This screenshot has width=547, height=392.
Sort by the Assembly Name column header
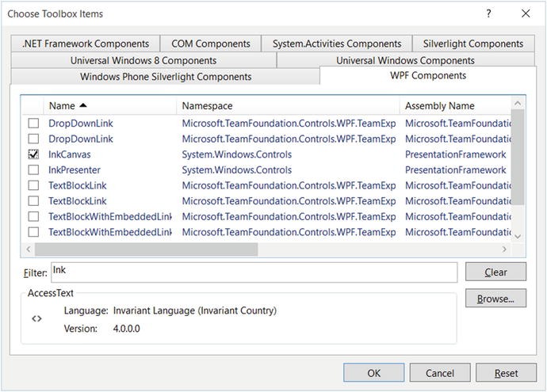455,105
